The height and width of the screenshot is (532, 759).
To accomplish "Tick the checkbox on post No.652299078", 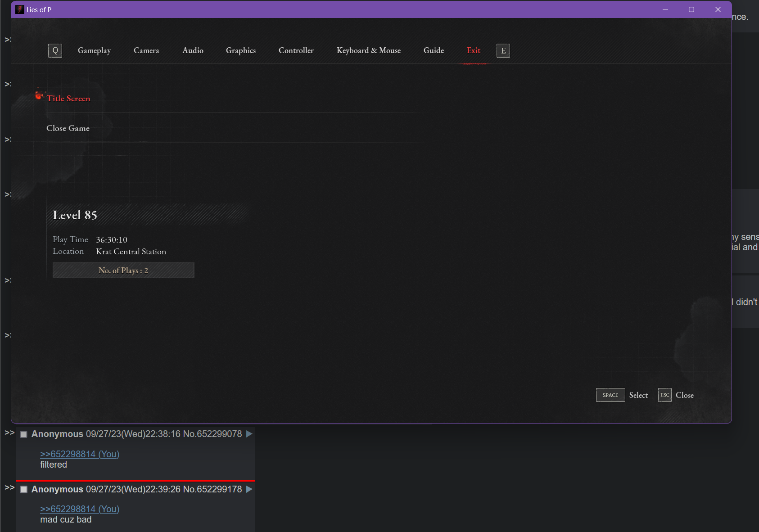I will point(24,434).
